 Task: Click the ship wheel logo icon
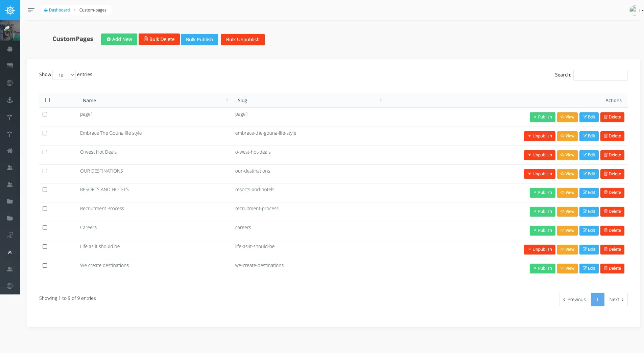pyautogui.click(x=10, y=10)
